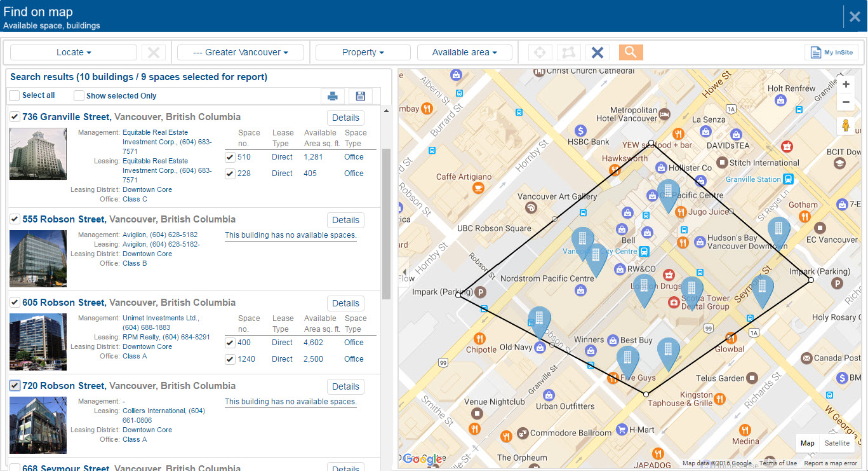Screen dimensions: 868x471
Task: Click the Street View pegman icon
Action: click(x=846, y=125)
